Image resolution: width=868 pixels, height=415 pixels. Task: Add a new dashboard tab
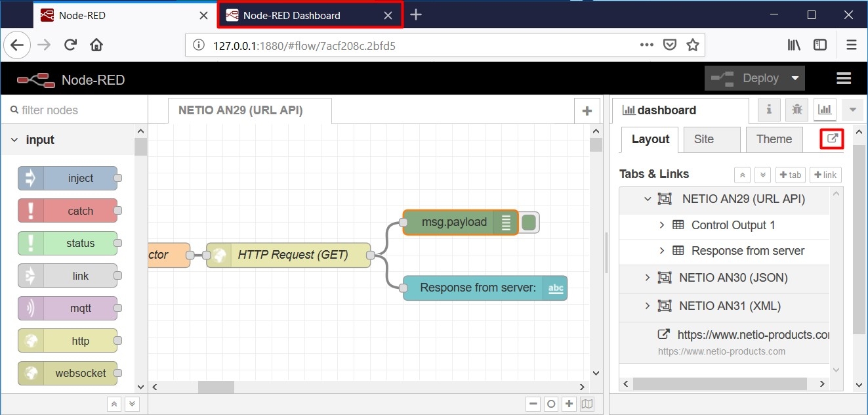pyautogui.click(x=791, y=175)
